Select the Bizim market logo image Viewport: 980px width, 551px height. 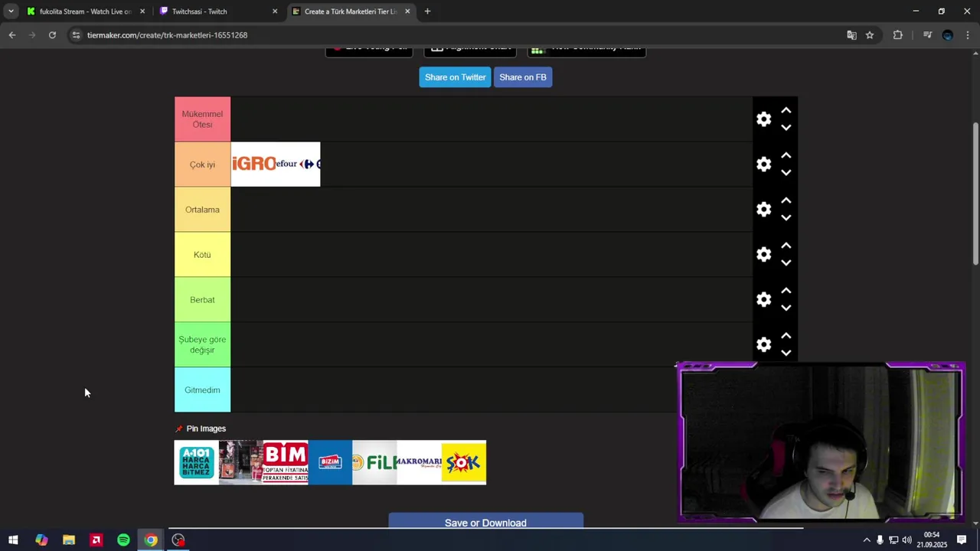click(330, 462)
